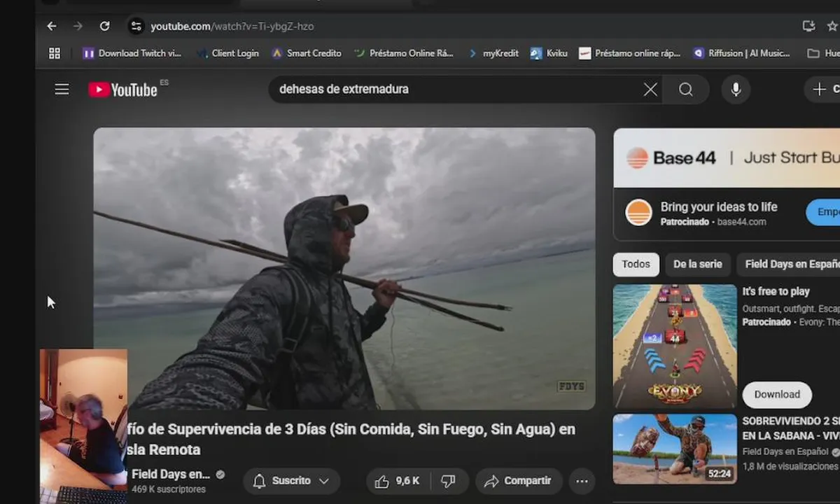Open the Kviku bookmark
Screen dimensions: 840x504
pos(549,53)
